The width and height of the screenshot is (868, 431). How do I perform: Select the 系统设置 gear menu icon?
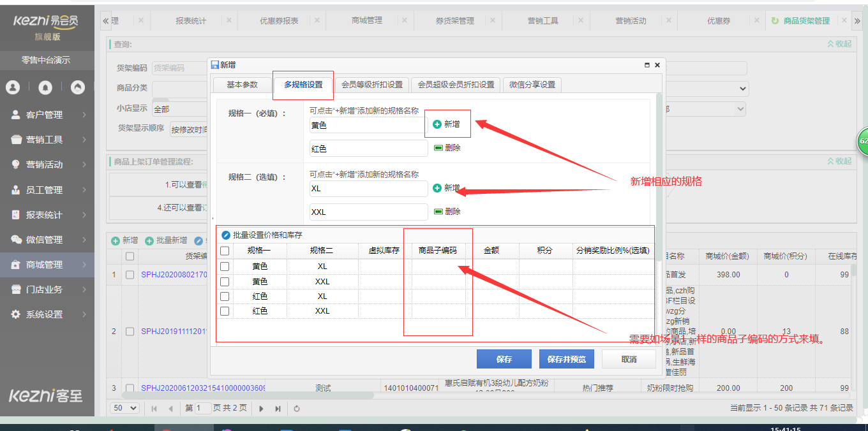coord(16,314)
